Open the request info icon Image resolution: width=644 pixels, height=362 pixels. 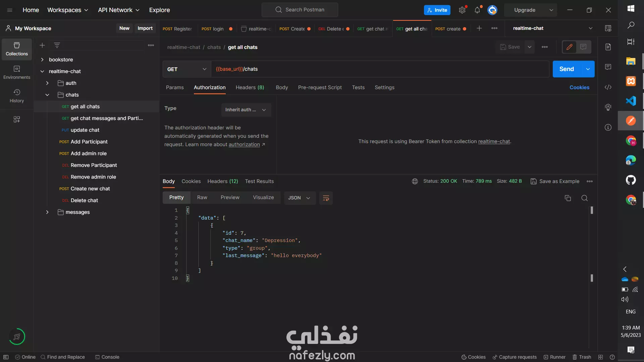608,127
